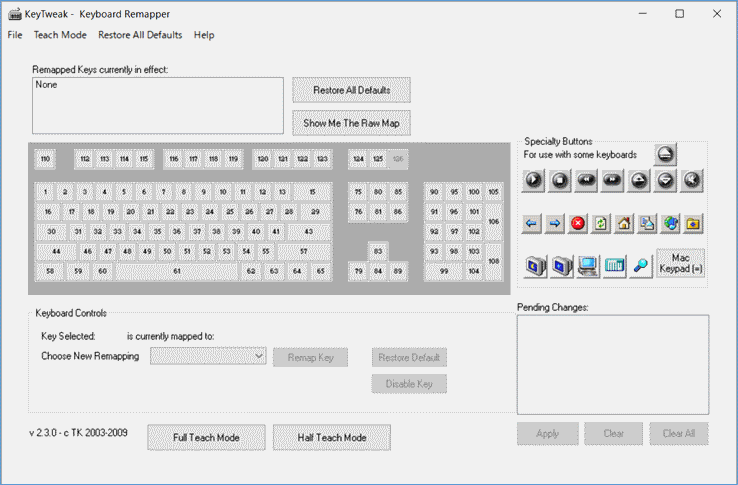Select key 64 on the keyboard layout
Viewport: 738px width, 485px height.
coord(297,271)
